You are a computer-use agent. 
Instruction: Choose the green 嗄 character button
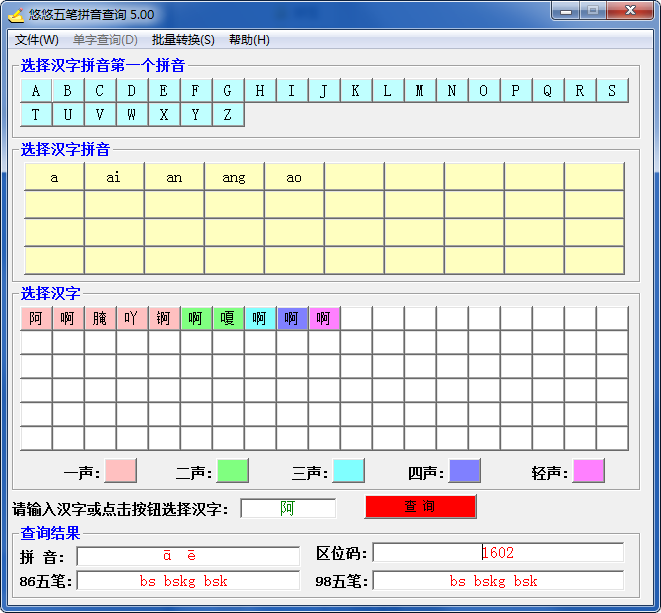pyautogui.click(x=228, y=318)
